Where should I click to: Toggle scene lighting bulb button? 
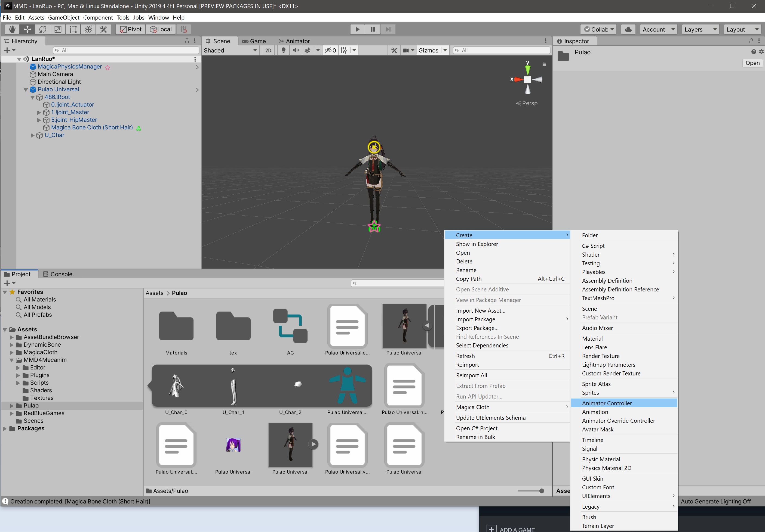coord(283,50)
